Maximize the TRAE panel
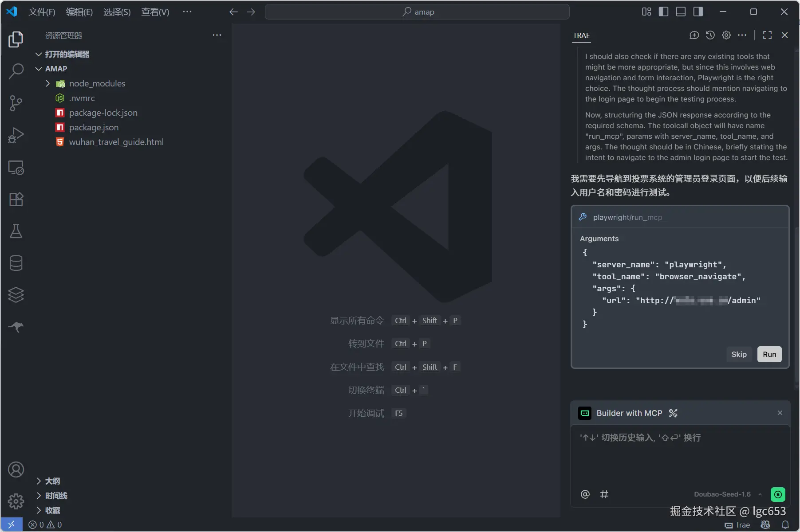800x532 pixels. click(767, 35)
